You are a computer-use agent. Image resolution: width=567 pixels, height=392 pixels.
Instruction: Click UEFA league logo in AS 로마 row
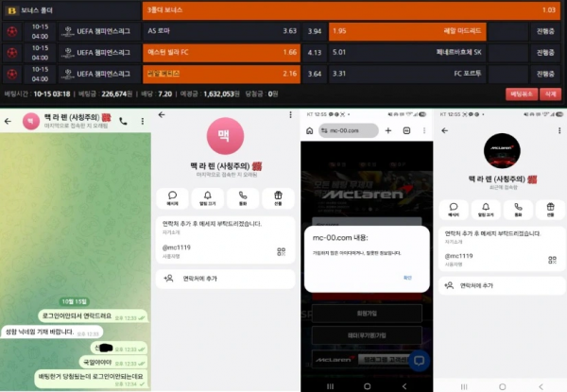68,32
